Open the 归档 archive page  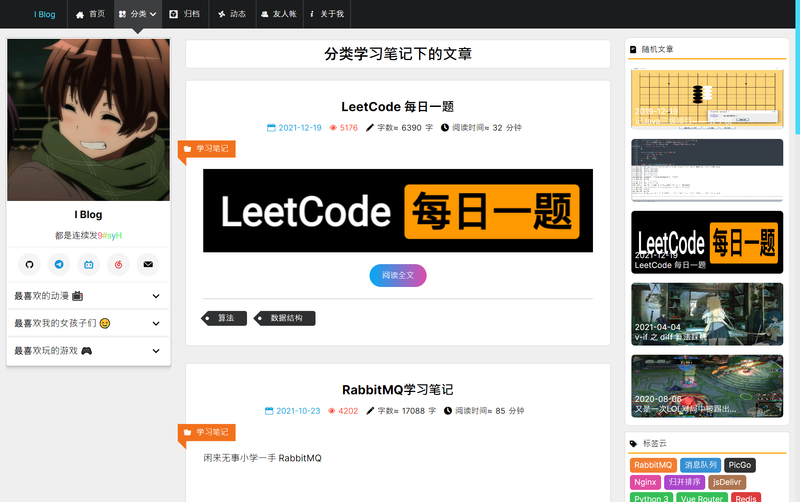[186, 14]
